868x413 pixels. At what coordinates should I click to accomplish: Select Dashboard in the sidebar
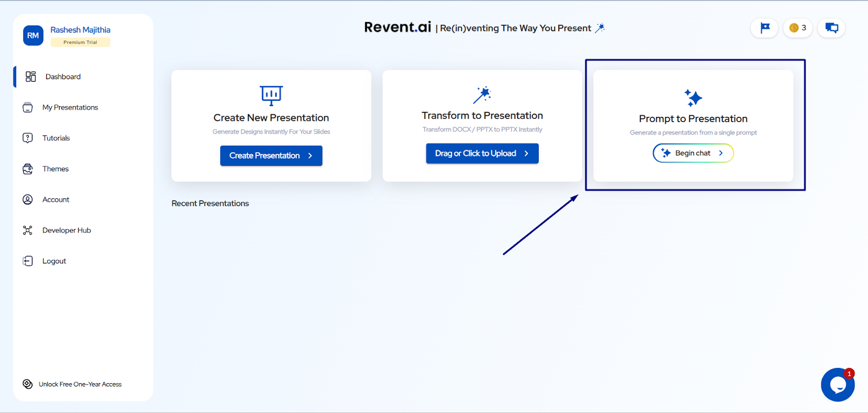coord(63,77)
